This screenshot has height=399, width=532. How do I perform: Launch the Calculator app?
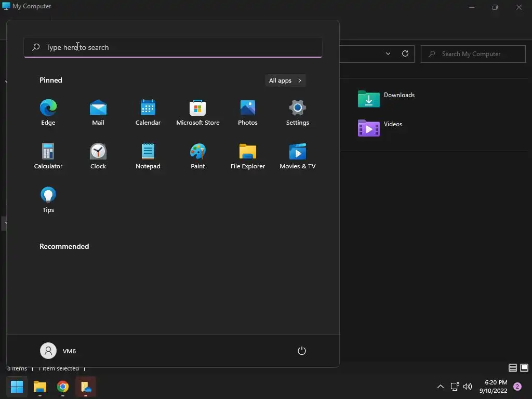coord(48,156)
